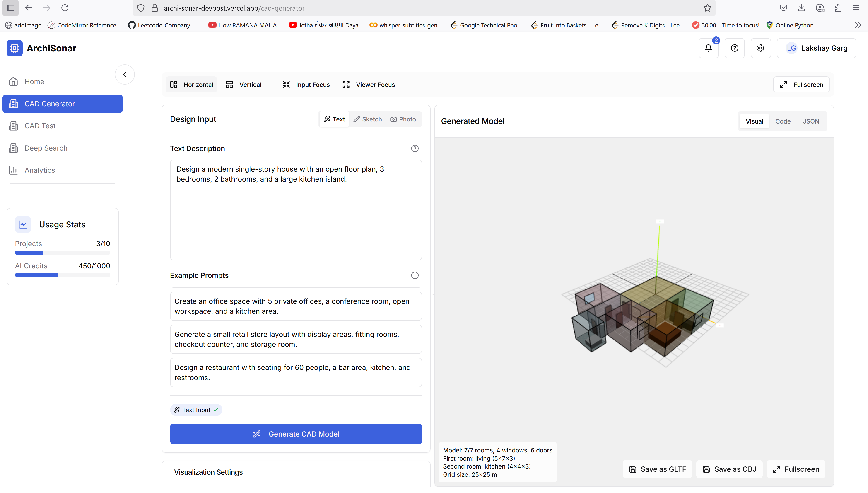This screenshot has height=493, width=868.
Task: Enable Viewer Focus mode
Action: pos(369,85)
